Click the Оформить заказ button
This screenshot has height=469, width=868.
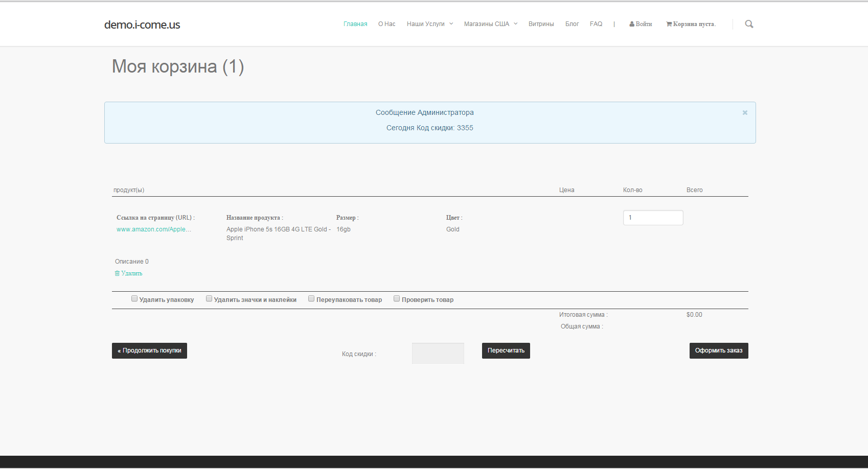tap(719, 350)
